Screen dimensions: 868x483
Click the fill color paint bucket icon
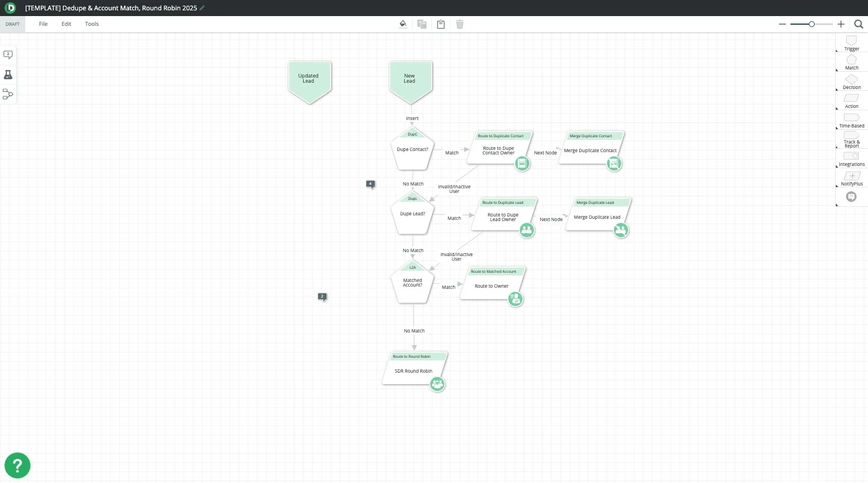coord(402,24)
